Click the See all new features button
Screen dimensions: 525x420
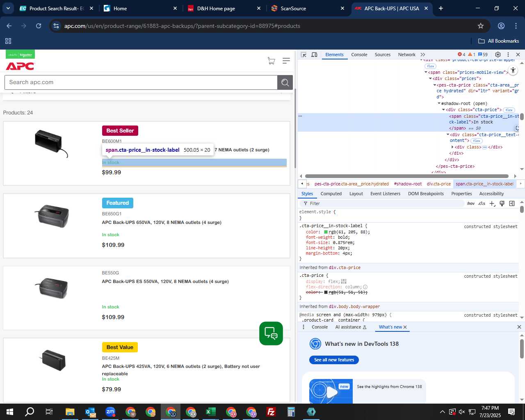334,360
